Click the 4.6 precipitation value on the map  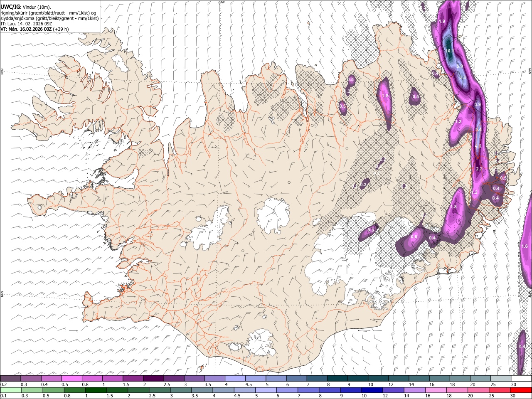coord(478,146)
